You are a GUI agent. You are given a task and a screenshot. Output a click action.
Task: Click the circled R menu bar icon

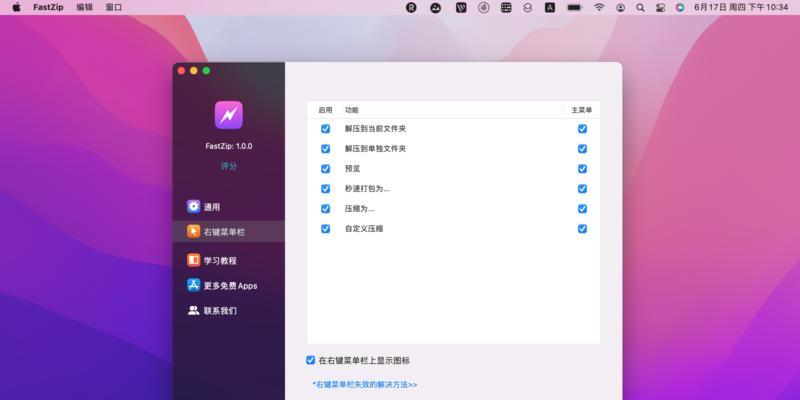411,8
